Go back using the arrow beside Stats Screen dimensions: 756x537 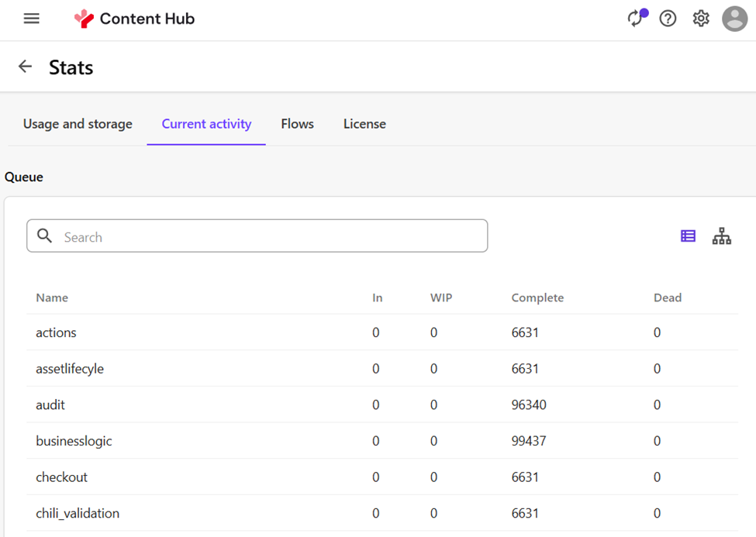(x=26, y=67)
